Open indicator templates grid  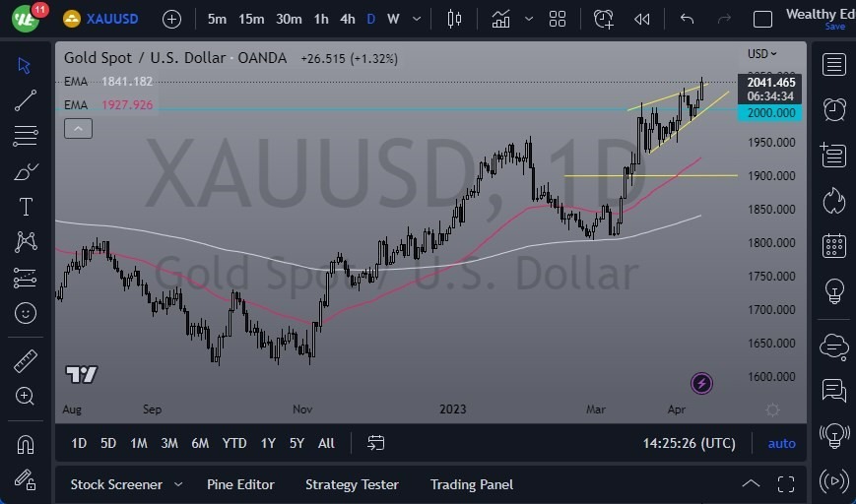click(558, 19)
